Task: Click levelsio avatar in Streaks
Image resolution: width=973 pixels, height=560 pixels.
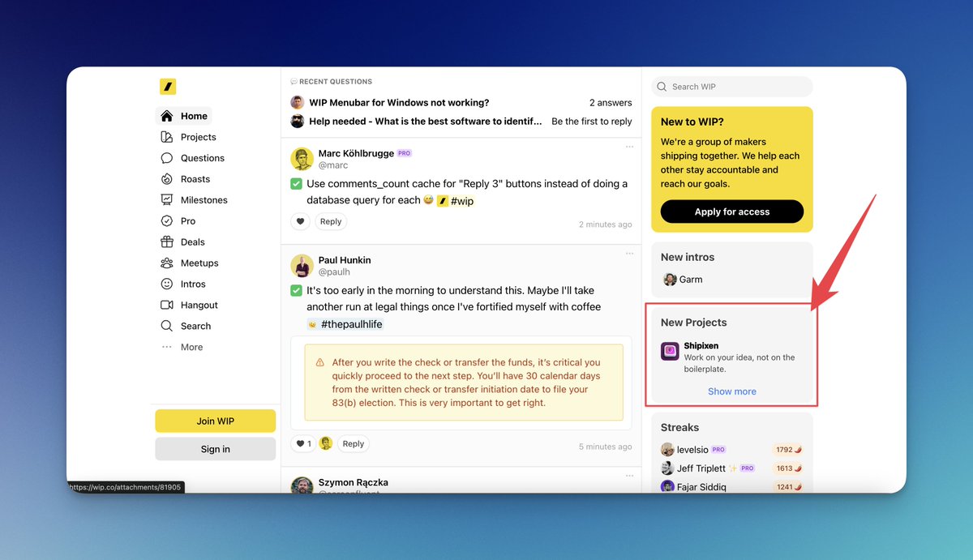Action: (667, 449)
